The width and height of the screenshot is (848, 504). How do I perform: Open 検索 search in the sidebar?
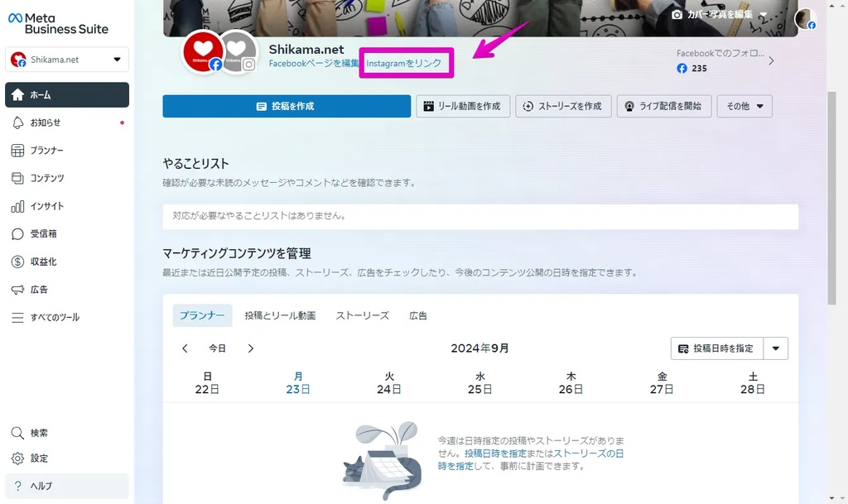pyautogui.click(x=67, y=433)
